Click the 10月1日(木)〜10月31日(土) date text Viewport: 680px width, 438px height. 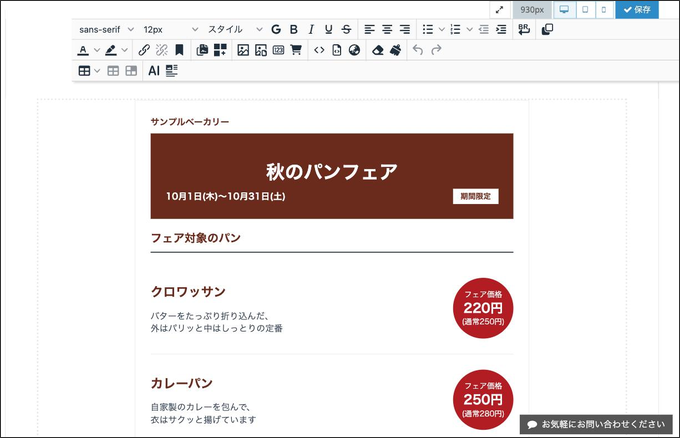[x=226, y=196]
